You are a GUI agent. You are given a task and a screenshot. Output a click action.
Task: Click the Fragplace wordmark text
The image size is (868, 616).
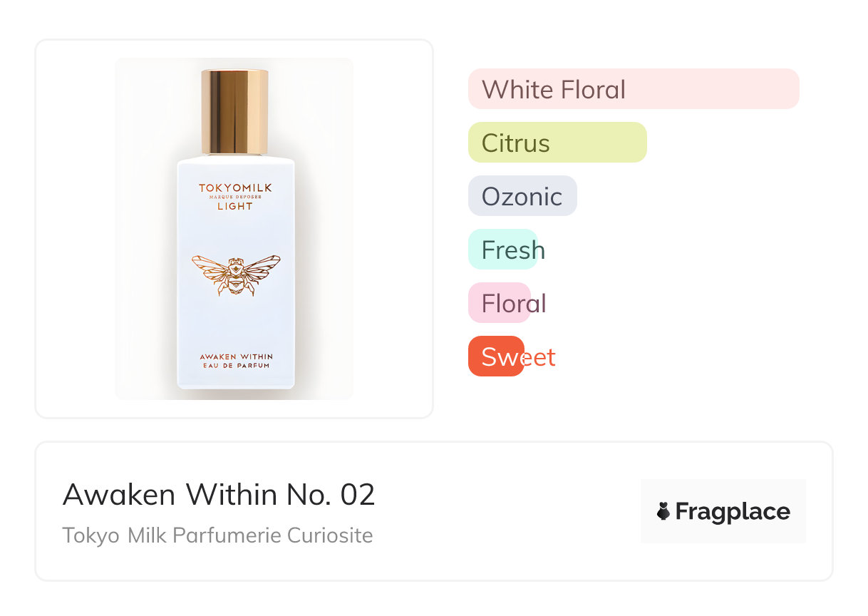click(733, 511)
